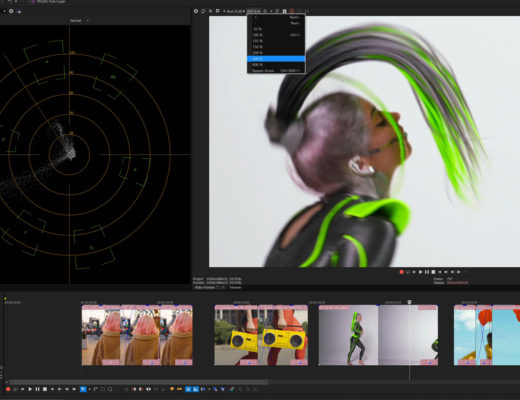The height and width of the screenshot is (400, 520).
Task: Choose 200 % in zoom menu
Action: [x=276, y=53]
